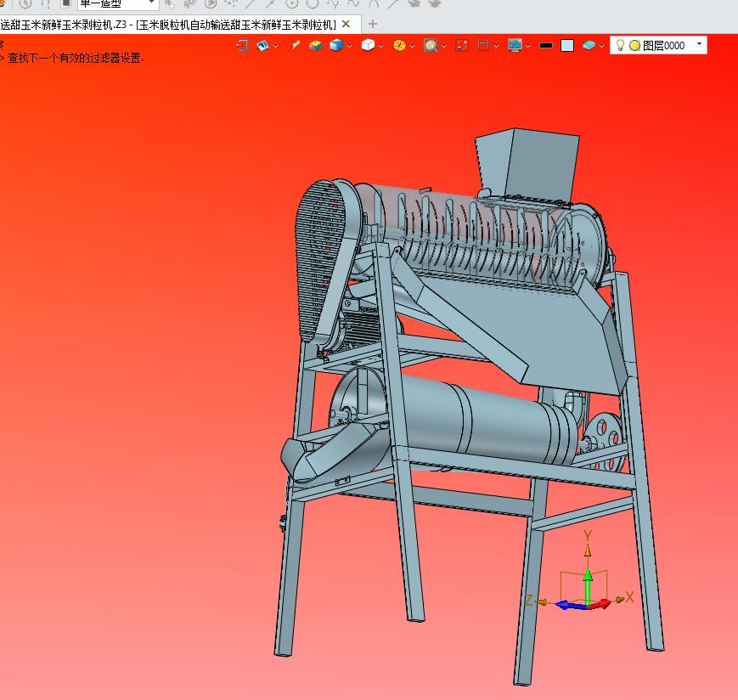Viewport: 738px width, 700px height.
Task: Open the 图层0000 layer dropdown
Action: tap(700, 44)
